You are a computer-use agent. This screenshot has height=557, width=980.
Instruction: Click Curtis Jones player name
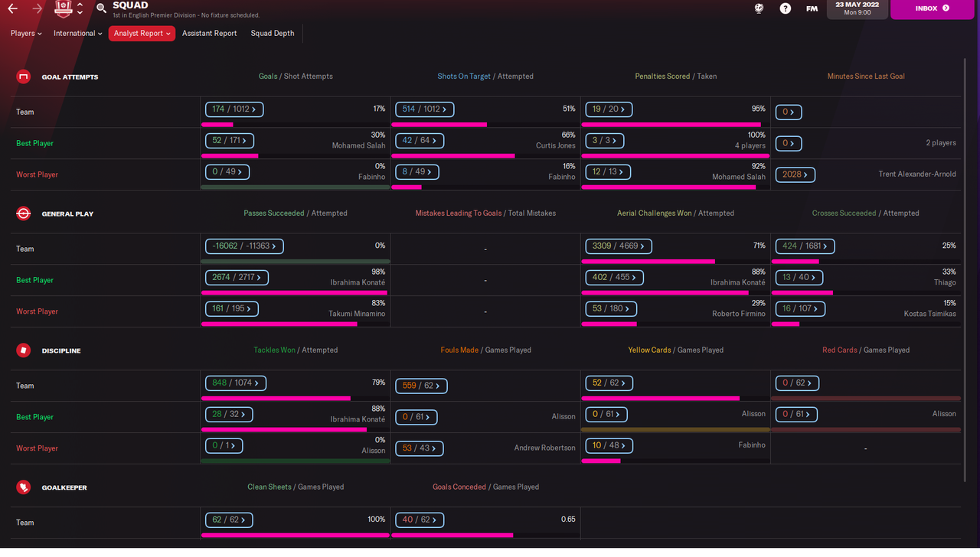coord(556,145)
